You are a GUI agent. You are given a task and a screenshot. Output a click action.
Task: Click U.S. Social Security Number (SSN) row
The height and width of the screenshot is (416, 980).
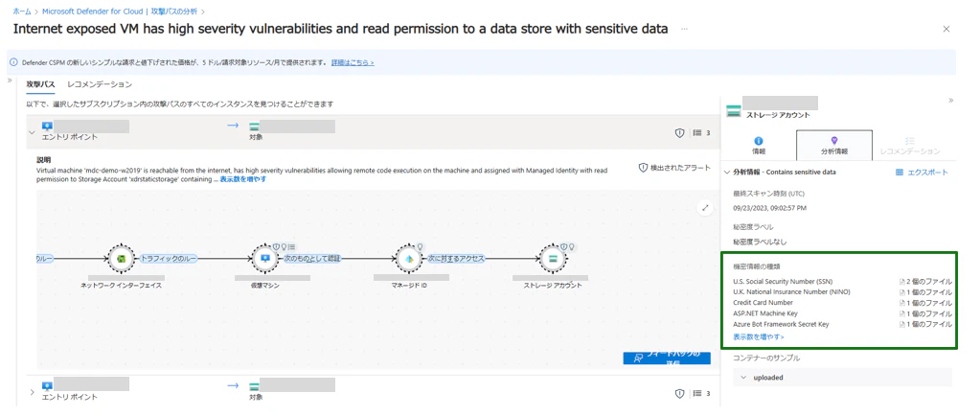(x=842, y=282)
